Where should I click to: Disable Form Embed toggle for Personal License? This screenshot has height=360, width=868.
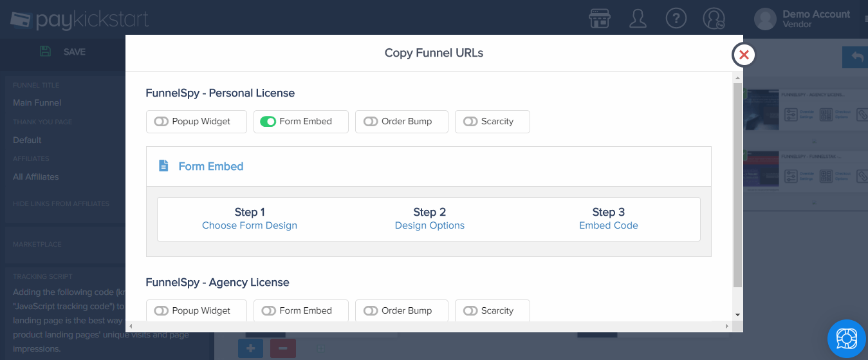click(x=268, y=121)
